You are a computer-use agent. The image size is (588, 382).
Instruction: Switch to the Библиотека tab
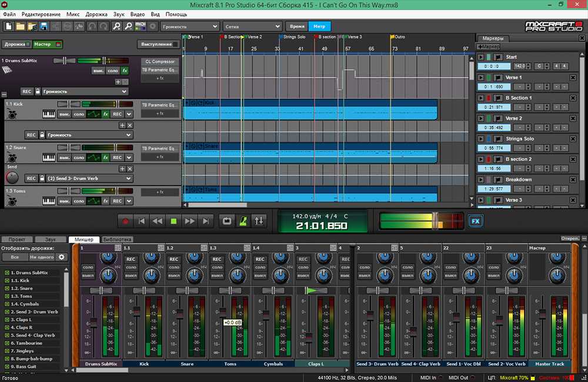point(117,240)
